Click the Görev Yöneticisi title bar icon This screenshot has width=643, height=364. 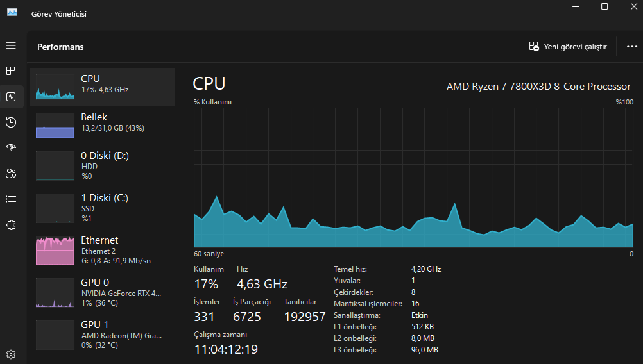pyautogui.click(x=12, y=13)
